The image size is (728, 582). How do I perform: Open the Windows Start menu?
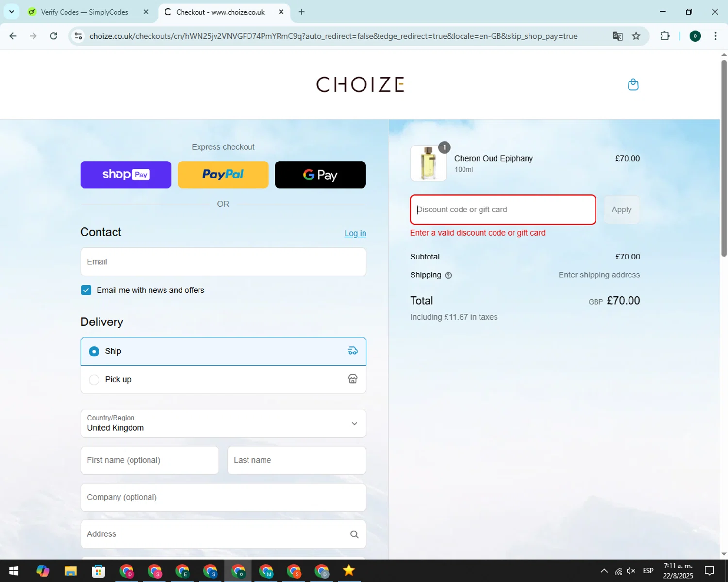pyautogui.click(x=14, y=571)
